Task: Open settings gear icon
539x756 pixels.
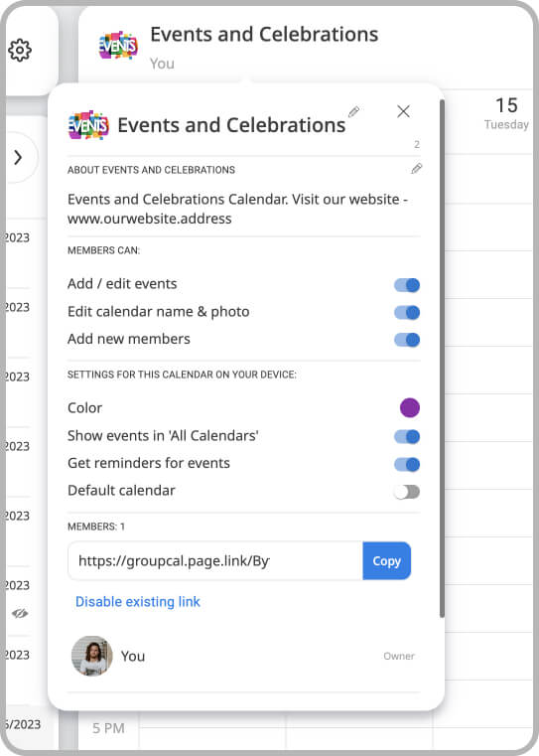Action: coord(20,50)
